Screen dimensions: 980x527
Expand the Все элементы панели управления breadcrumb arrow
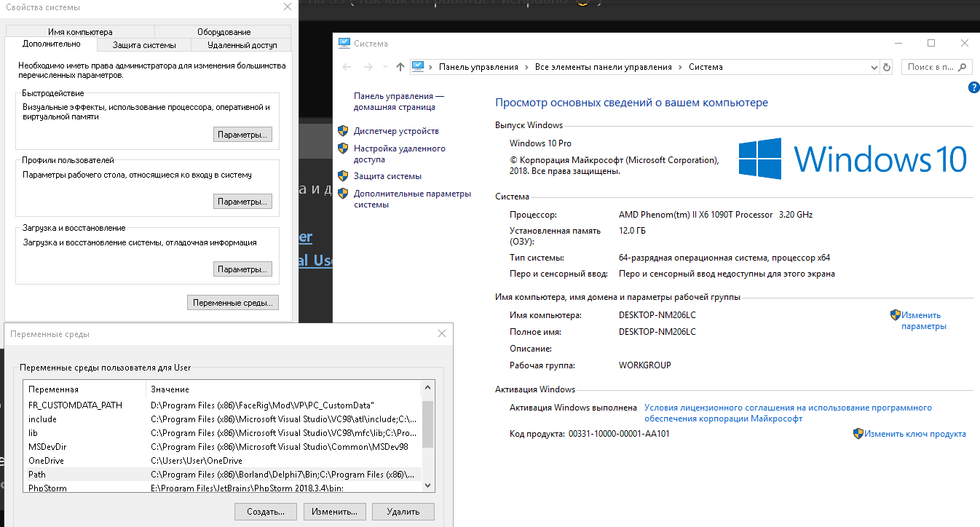[680, 67]
